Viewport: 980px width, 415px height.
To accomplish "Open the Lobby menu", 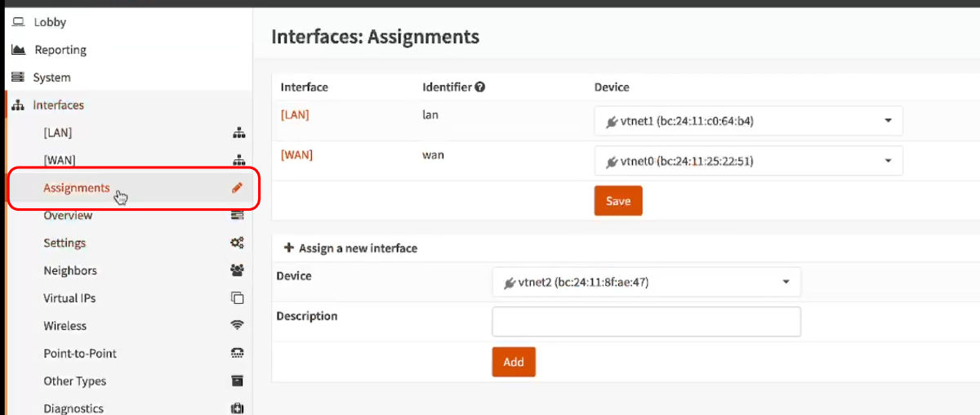I will 50,22.
